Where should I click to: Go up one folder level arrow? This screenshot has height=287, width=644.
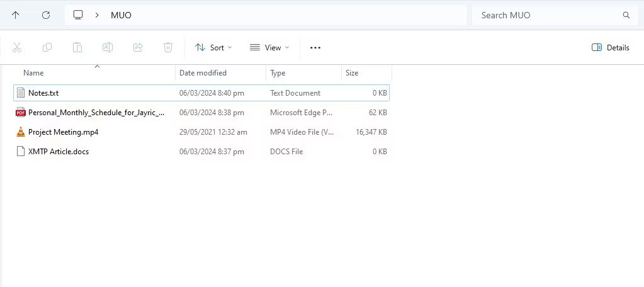tap(16, 15)
